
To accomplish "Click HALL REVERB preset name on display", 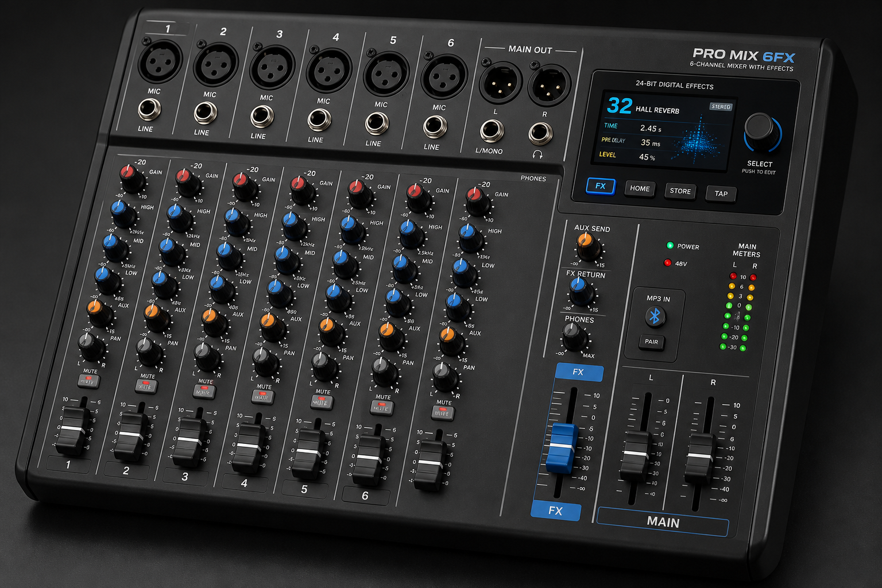I will 657,110.
